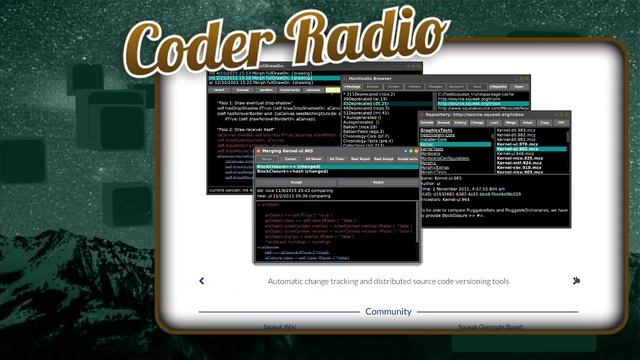
Task: Click Cancel in the Merging window
Action: (x=290, y=159)
